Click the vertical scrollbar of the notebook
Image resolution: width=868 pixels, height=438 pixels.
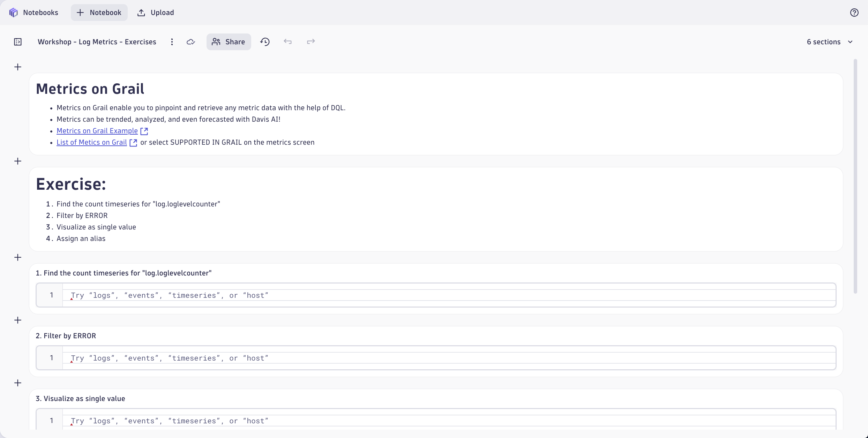[x=855, y=176]
